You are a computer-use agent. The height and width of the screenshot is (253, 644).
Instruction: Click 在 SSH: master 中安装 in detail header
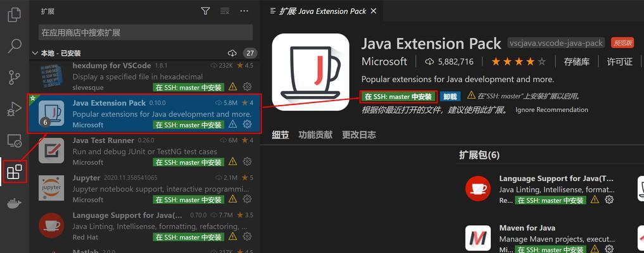(x=398, y=96)
